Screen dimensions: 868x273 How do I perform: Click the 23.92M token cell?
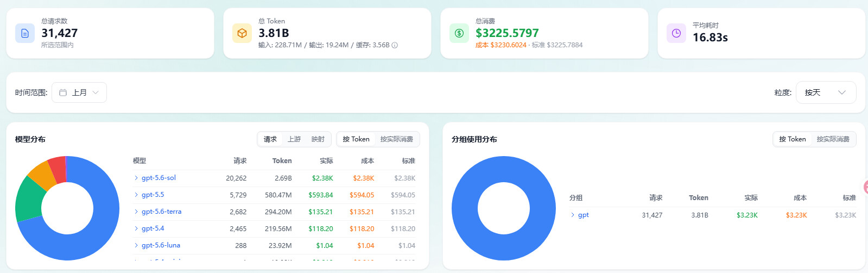(x=280, y=245)
